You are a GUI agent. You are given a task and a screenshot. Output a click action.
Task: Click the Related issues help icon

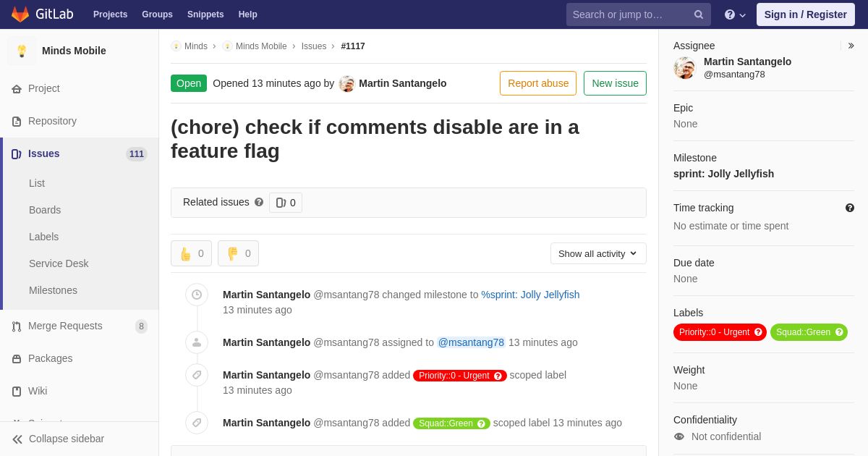pyautogui.click(x=259, y=203)
